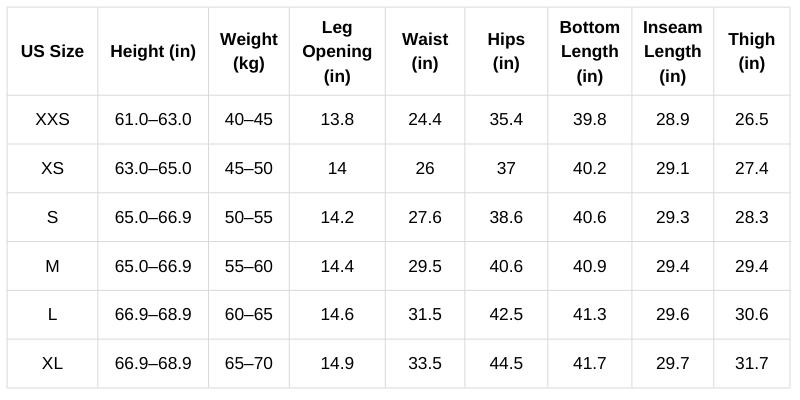This screenshot has height=400, width=800.
Task: Click the Waist (in) column header
Action: point(425,52)
